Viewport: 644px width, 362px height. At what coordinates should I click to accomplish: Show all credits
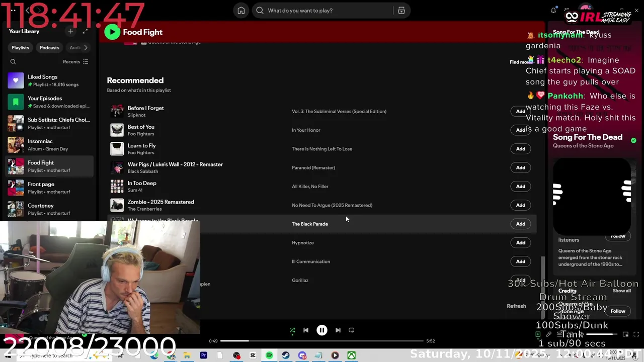[x=621, y=291]
